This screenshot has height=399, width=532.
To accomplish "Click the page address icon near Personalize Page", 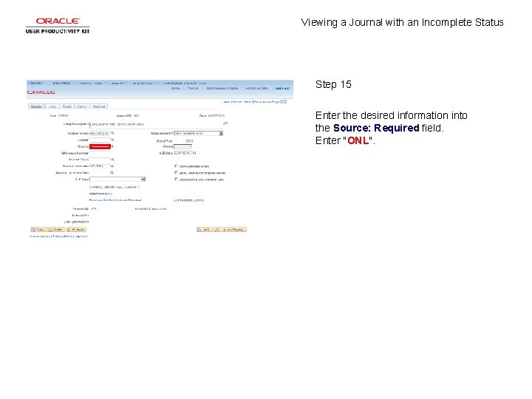I will pyautogui.click(x=284, y=101).
